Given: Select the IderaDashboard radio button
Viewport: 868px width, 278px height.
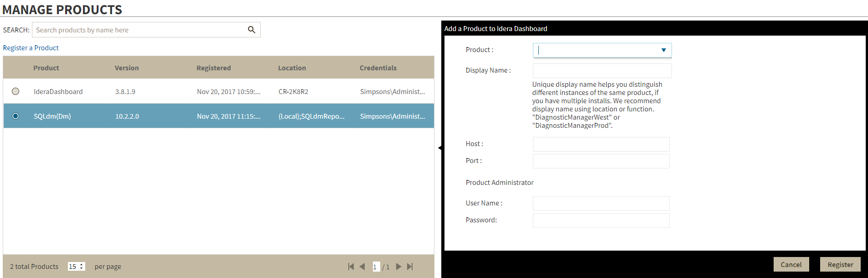Looking at the screenshot, I should [15, 91].
